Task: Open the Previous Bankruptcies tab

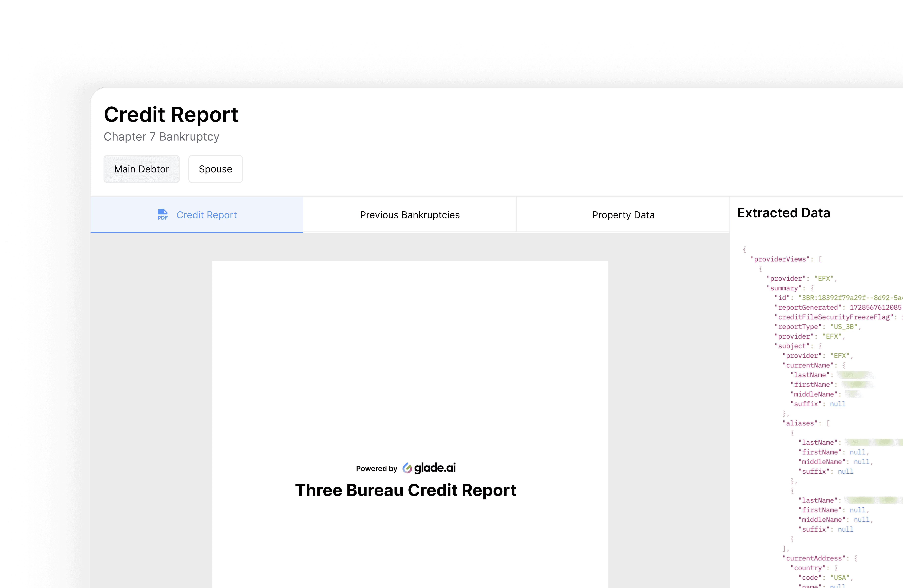Action: [x=409, y=215]
